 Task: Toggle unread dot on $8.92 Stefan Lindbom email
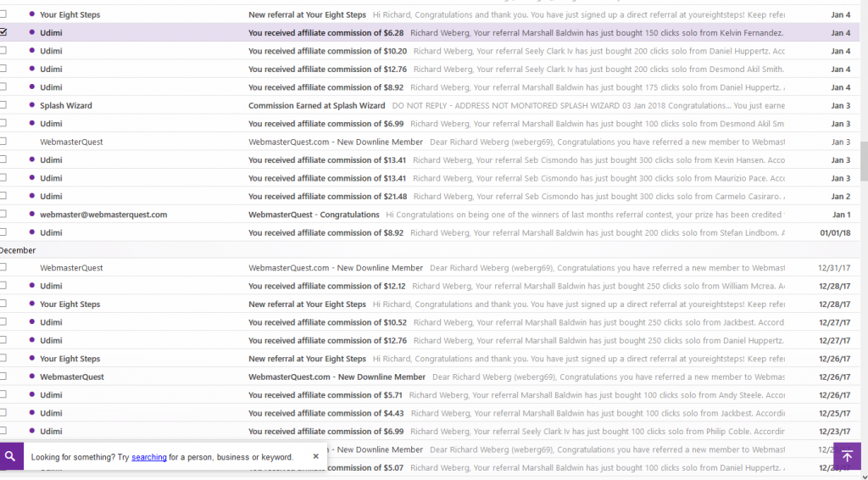tap(31, 232)
